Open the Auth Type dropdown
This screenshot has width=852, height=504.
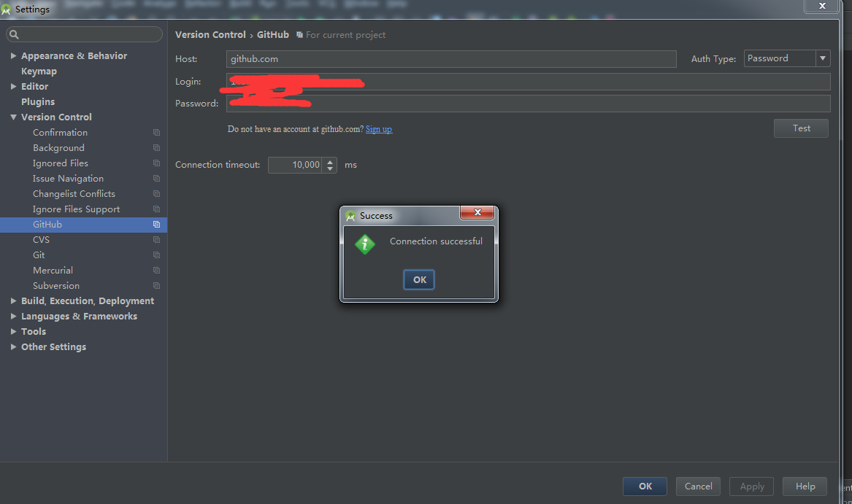(822, 58)
